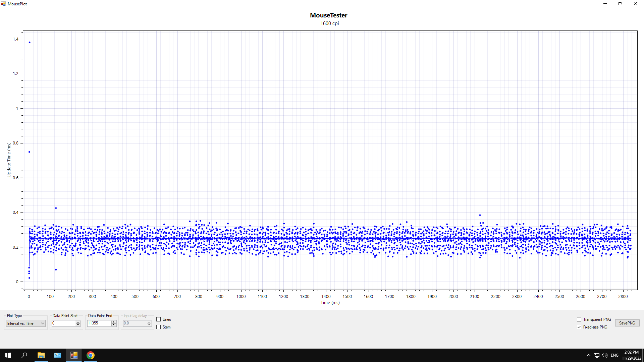
Task: Click the network tray icon
Action: 597,355
